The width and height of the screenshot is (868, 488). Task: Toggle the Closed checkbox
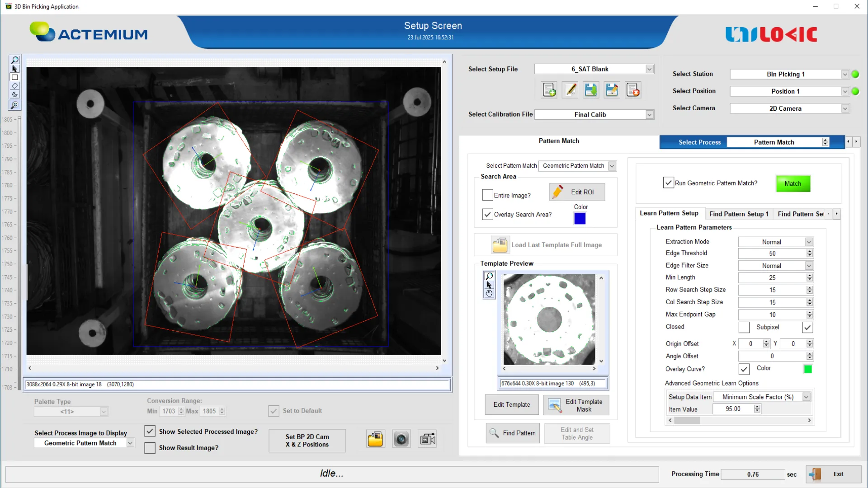point(744,327)
